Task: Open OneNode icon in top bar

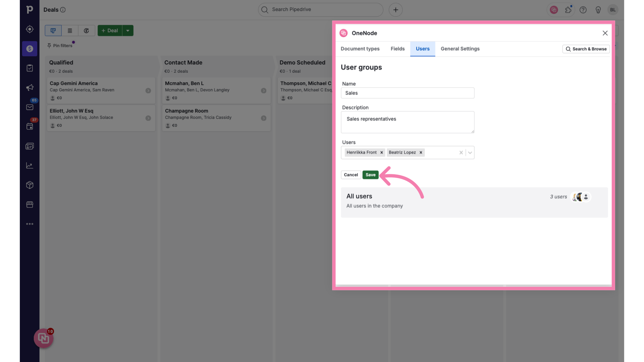Action: click(554, 10)
